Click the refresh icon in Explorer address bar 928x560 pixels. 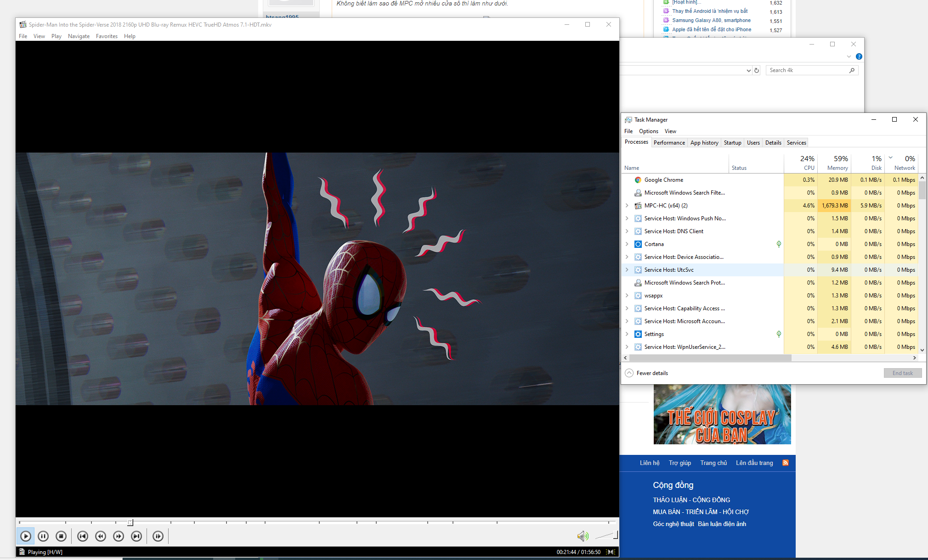[x=757, y=70]
